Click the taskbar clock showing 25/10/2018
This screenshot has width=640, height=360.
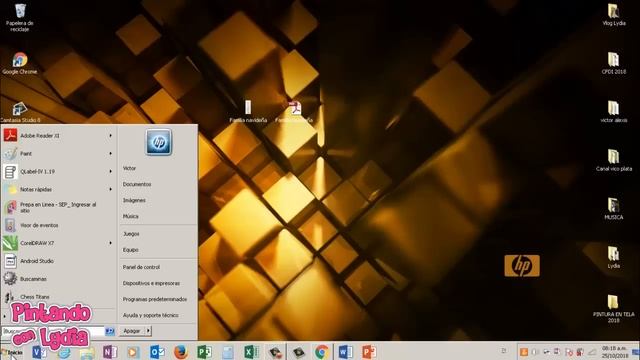615,352
